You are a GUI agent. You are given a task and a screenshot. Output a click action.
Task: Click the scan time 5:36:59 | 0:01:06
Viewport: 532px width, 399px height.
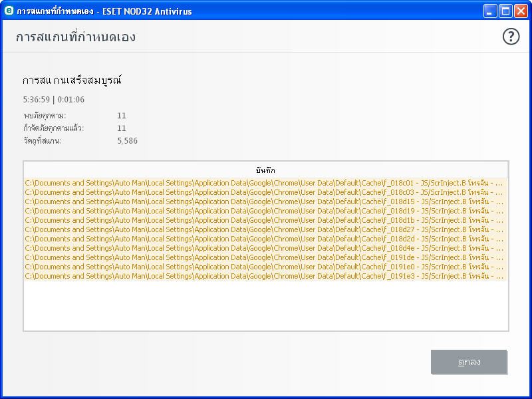click(x=54, y=99)
